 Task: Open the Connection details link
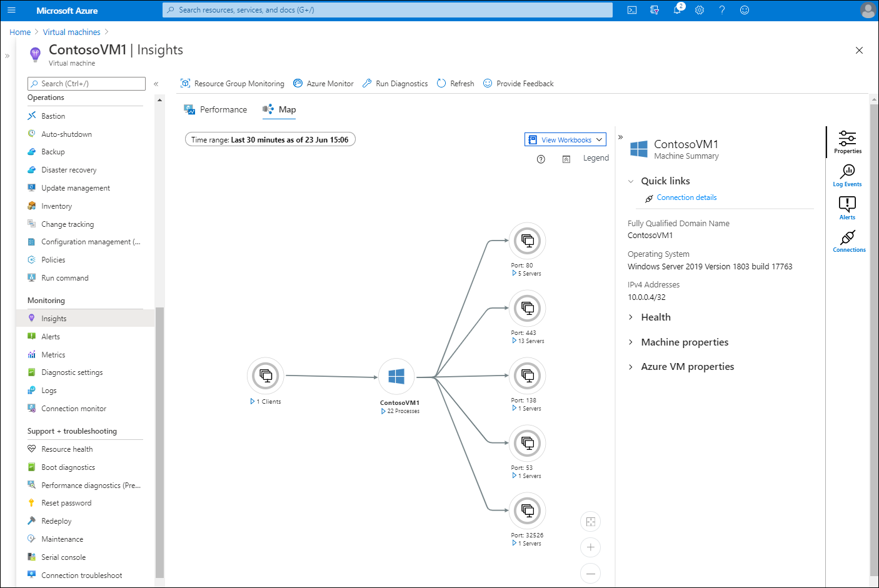coord(686,197)
